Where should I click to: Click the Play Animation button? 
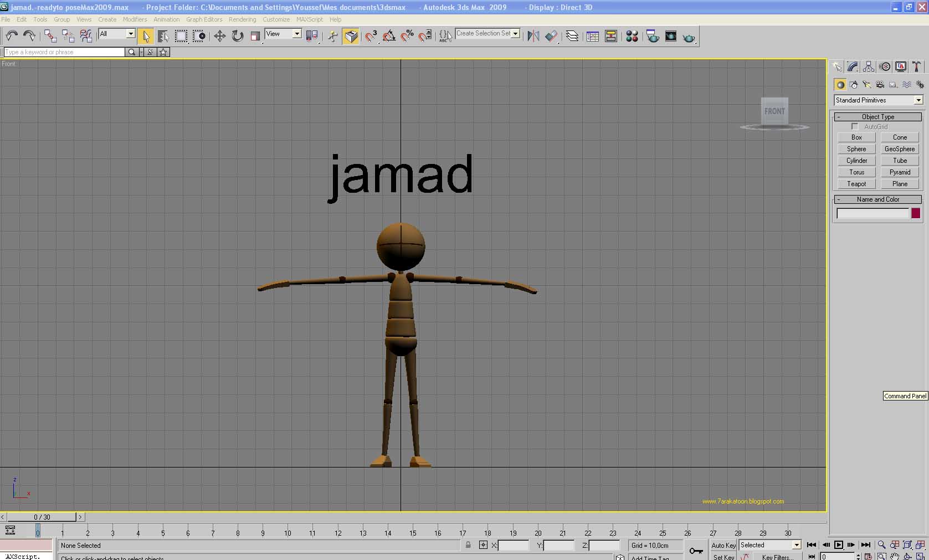pos(839,545)
